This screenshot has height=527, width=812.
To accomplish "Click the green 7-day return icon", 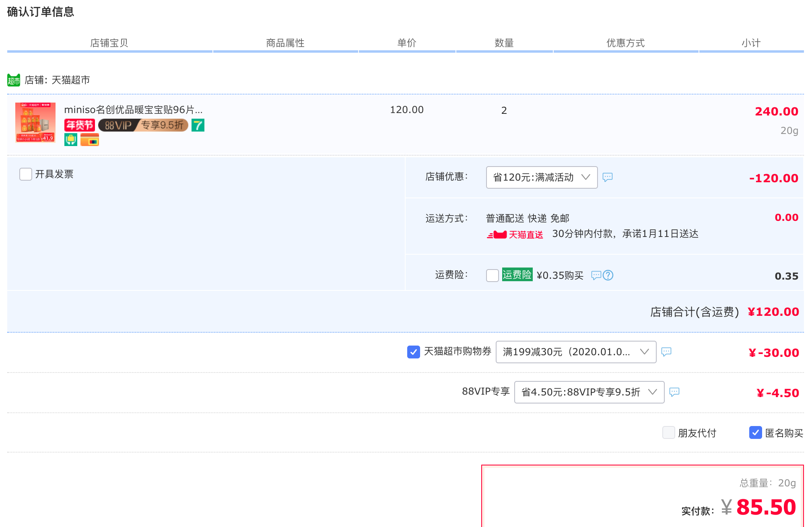I will (198, 125).
